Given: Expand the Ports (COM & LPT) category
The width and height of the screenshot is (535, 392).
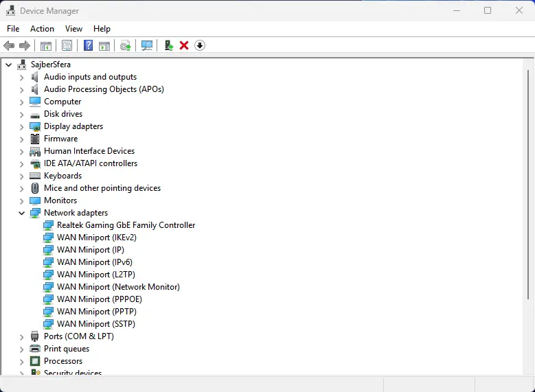Looking at the screenshot, I should pyautogui.click(x=21, y=336).
